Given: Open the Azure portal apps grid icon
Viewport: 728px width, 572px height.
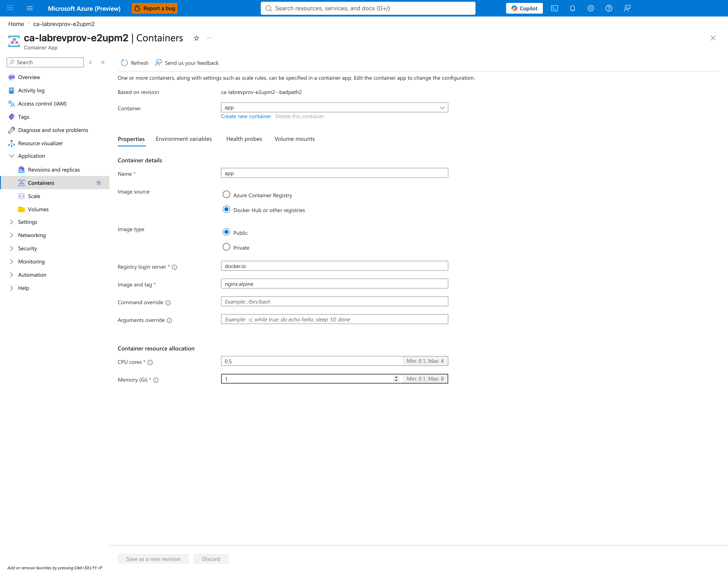Looking at the screenshot, I should tap(10, 8).
